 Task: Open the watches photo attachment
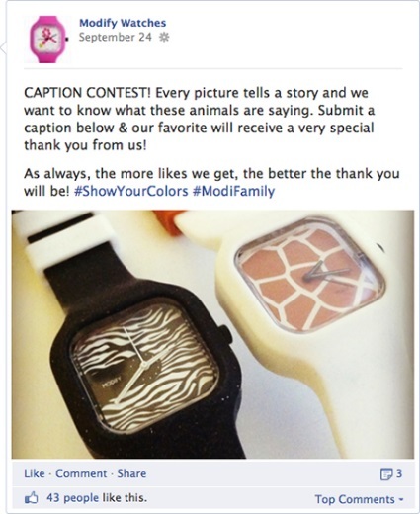[212, 334]
